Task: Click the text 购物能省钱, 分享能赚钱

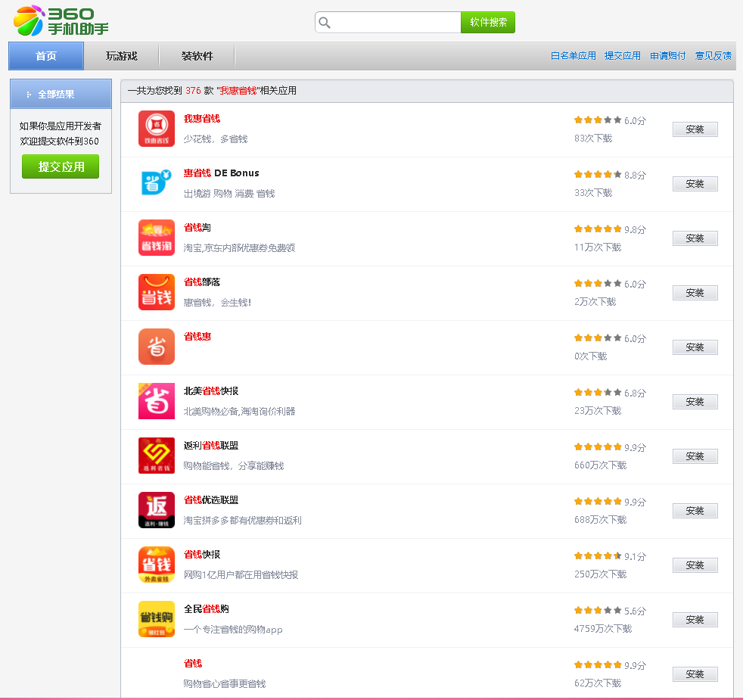Action: point(234,466)
